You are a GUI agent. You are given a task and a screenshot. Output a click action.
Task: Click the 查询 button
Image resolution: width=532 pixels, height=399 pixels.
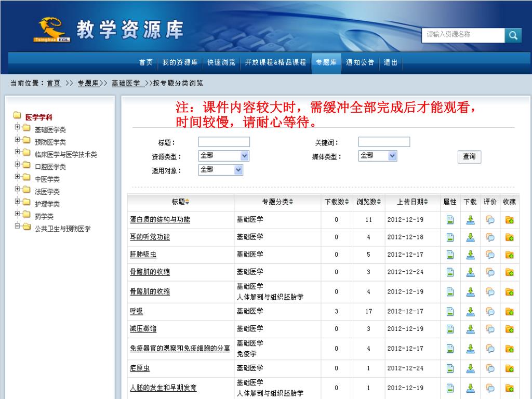[x=469, y=157]
